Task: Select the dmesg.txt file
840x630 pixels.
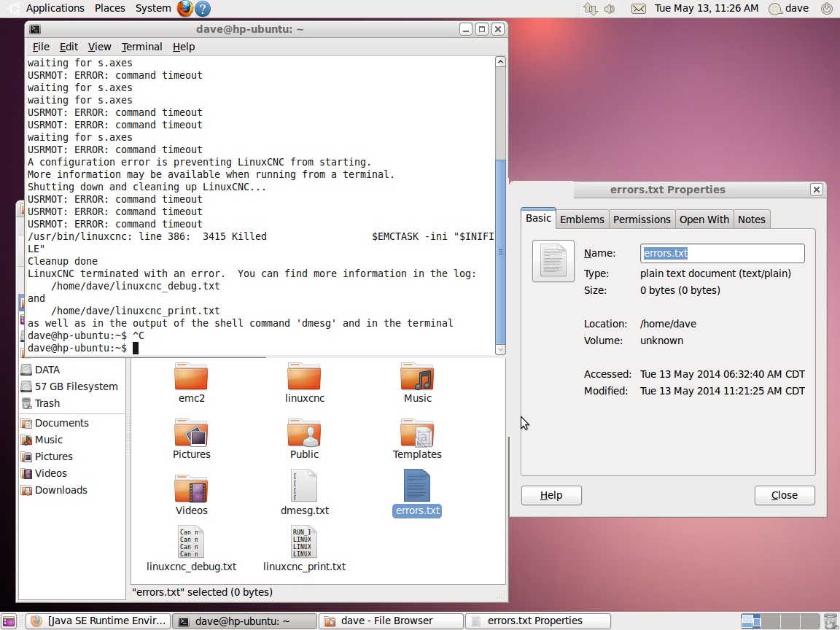Action: [x=304, y=494]
